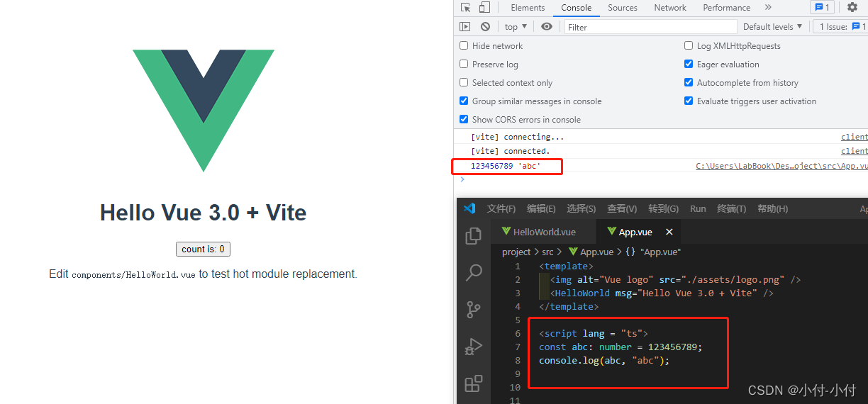Click code line console.log(abc, "abc");

tap(604, 360)
